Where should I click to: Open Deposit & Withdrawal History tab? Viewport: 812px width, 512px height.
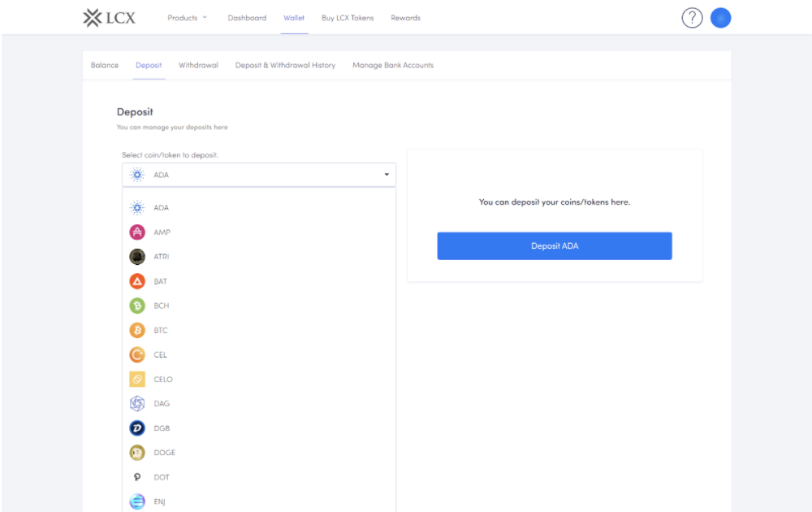click(x=285, y=65)
